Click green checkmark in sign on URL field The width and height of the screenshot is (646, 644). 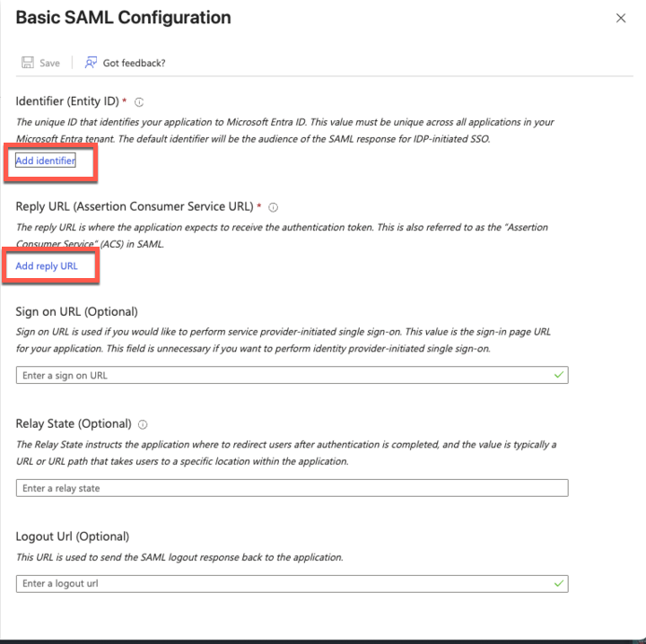pyautogui.click(x=559, y=375)
